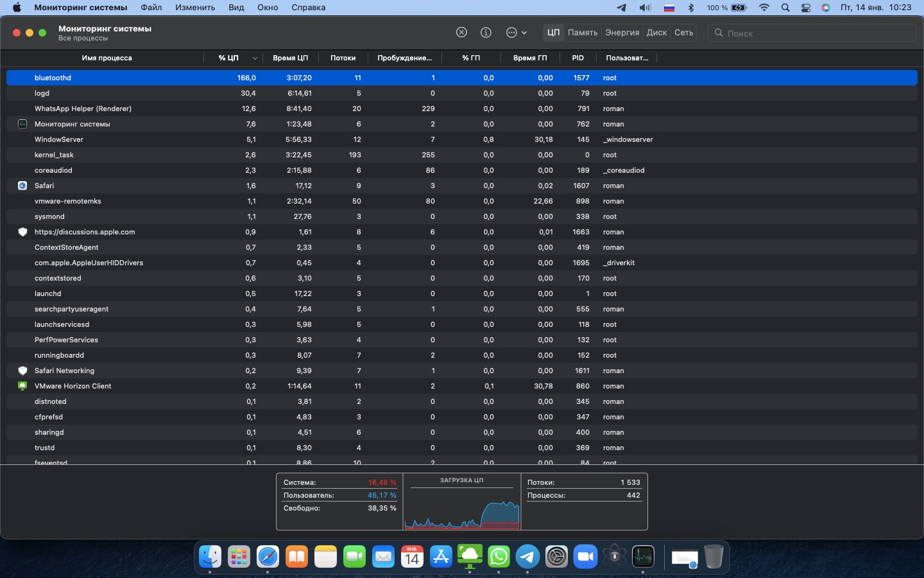924x578 pixels.
Task: Launch FaceTime from the Dock
Action: 354,556
